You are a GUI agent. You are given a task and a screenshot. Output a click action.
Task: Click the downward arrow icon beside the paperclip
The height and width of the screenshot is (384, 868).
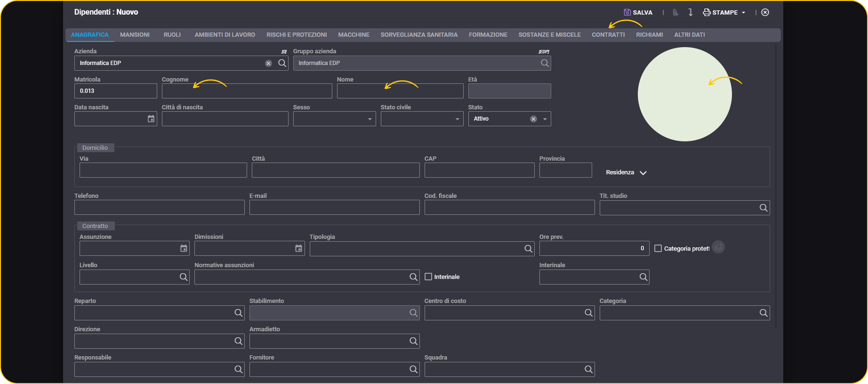[690, 12]
